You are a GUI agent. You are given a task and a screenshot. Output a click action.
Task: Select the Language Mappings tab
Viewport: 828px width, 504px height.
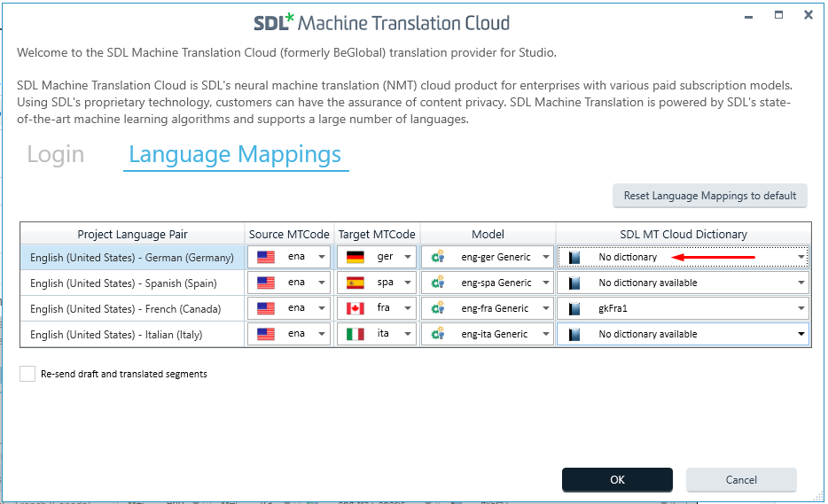click(236, 155)
